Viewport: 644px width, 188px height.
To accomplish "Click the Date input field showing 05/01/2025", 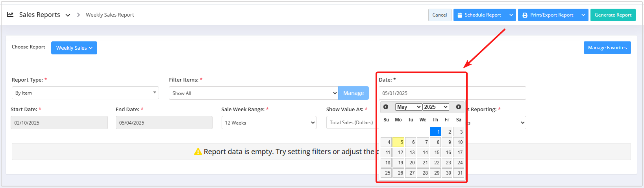I will pyautogui.click(x=452, y=93).
